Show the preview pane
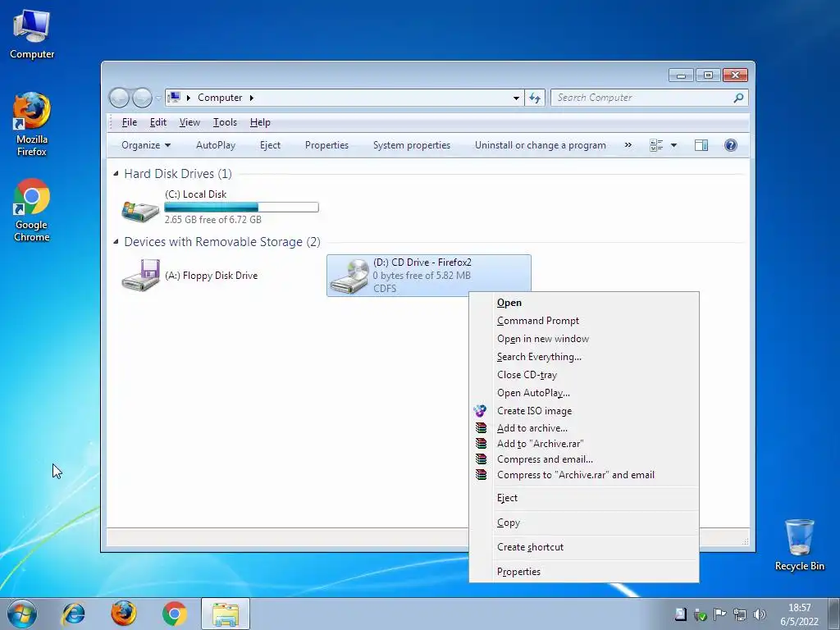Image resolution: width=840 pixels, height=630 pixels. (x=701, y=145)
